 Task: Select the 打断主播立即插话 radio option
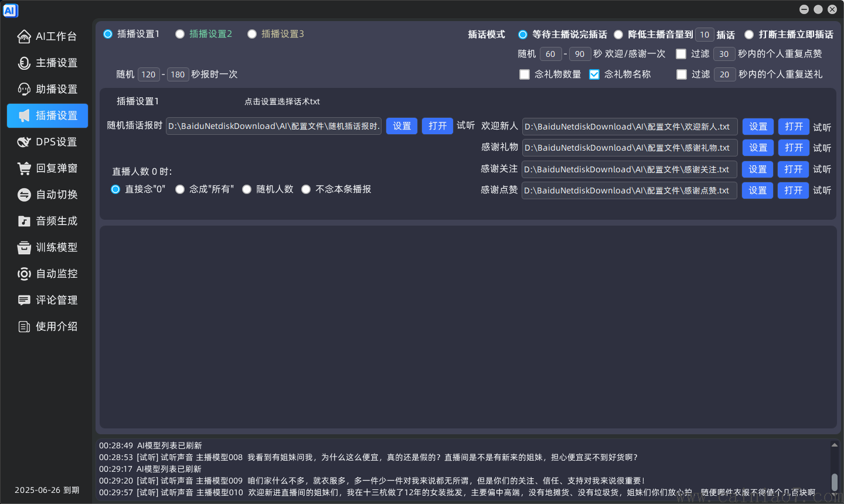pos(748,35)
